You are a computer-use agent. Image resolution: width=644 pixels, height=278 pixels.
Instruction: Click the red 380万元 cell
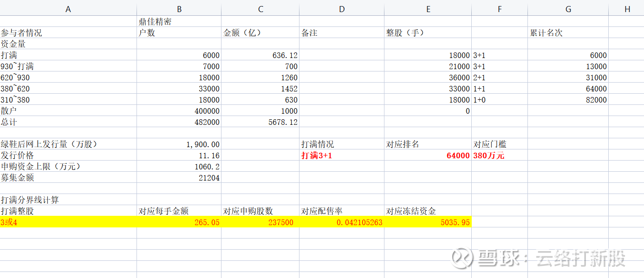(500, 155)
